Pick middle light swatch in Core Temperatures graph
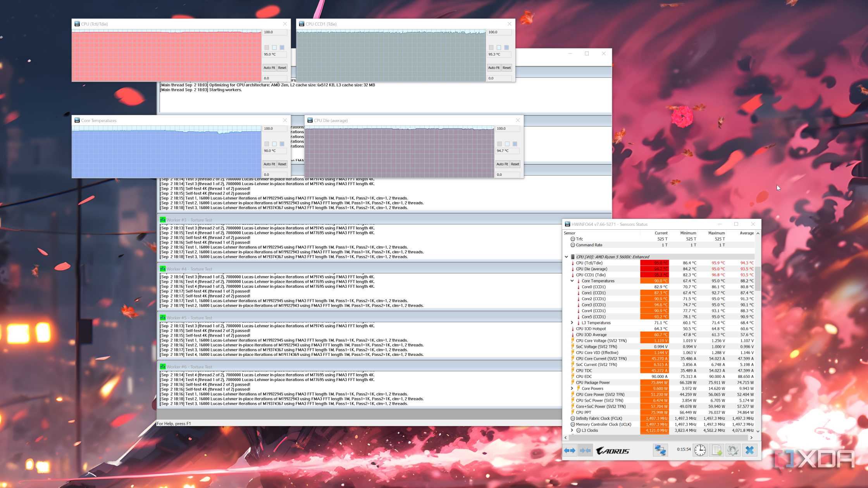 tap(274, 144)
